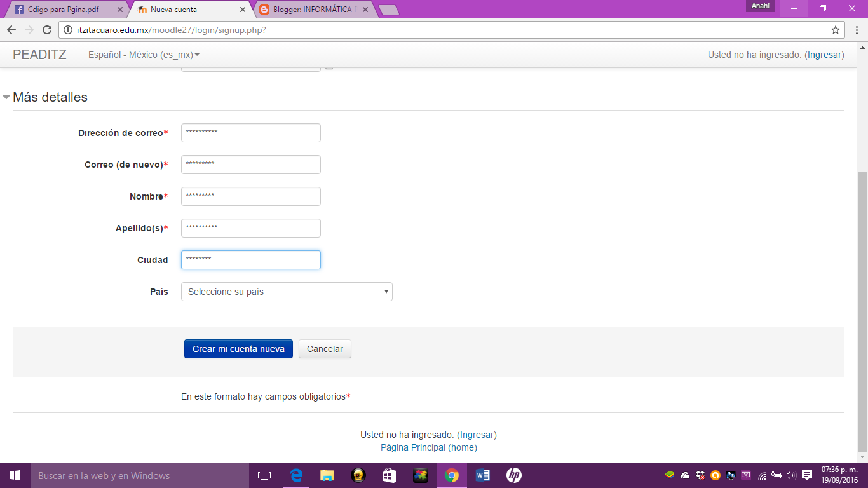The width and height of the screenshot is (868, 488).
Task: Open File Explorer from the taskbar
Action: click(327, 475)
